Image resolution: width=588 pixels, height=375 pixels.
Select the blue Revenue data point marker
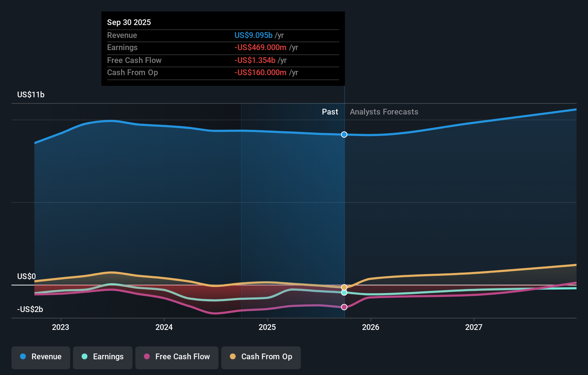pos(344,135)
